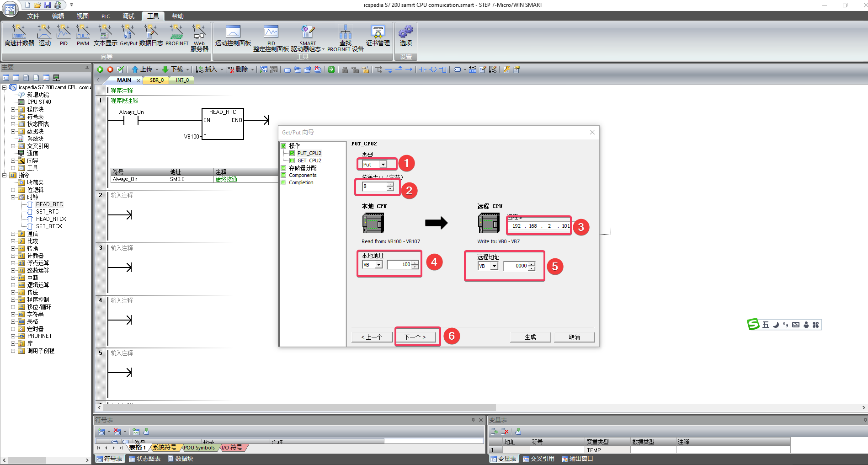Launch the Motion (运动) wizard
This screenshot has height=465, width=868.
pyautogui.click(x=44, y=35)
